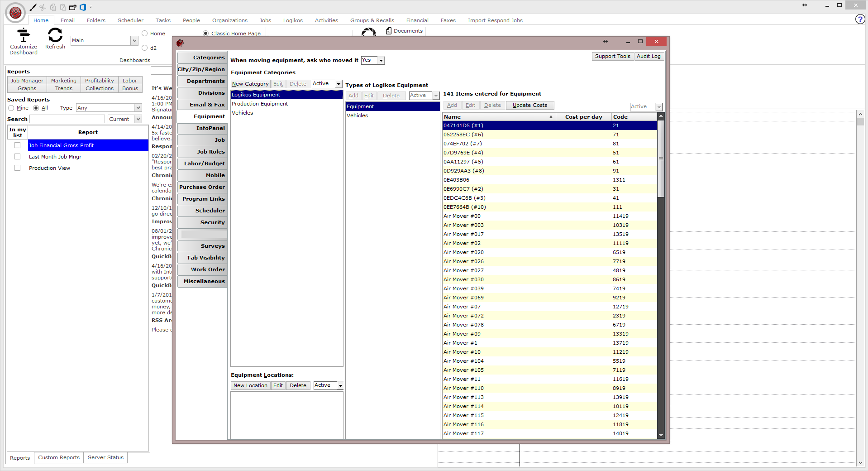868x471 pixels.
Task: Open the Server Status bottom tab
Action: click(x=105, y=457)
